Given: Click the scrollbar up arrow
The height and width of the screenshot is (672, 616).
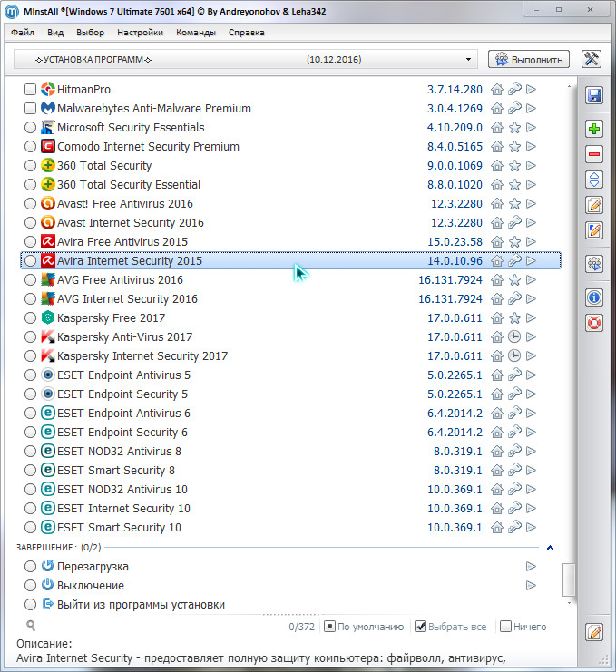Looking at the screenshot, I should tap(569, 86).
